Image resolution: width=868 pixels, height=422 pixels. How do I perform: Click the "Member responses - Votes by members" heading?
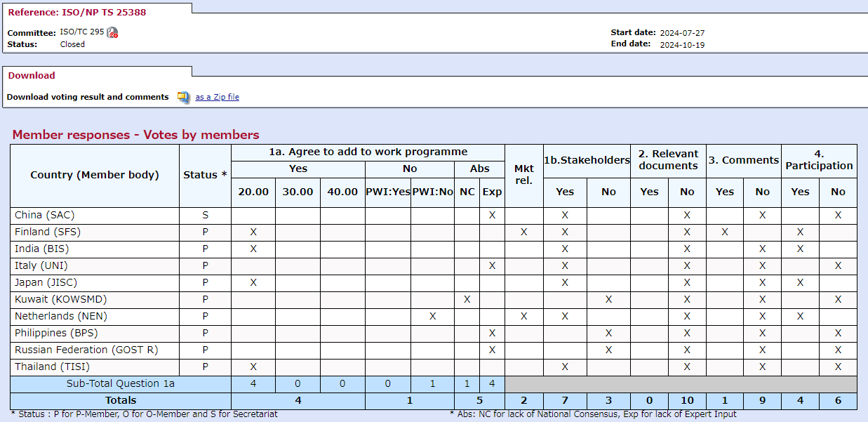pyautogui.click(x=136, y=135)
